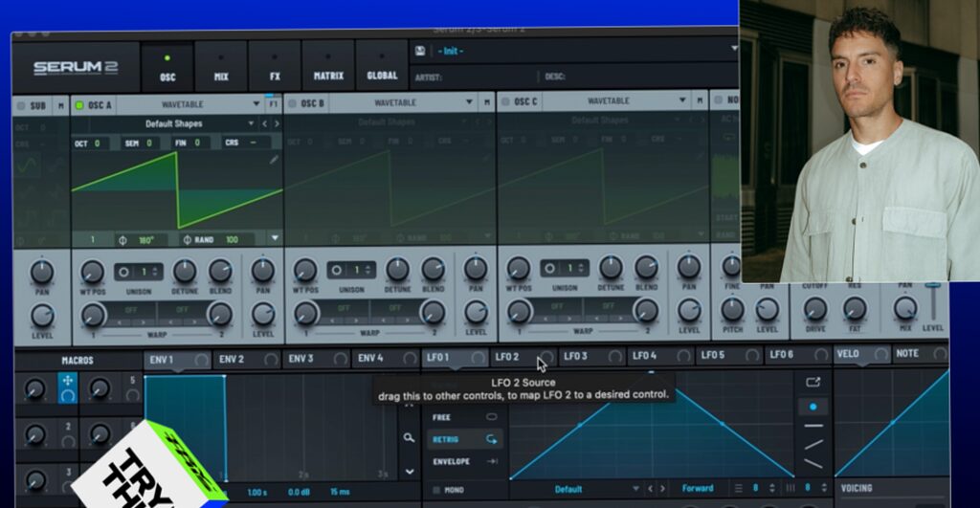
Task: Switch to the MATRIX tab
Action: (x=329, y=66)
